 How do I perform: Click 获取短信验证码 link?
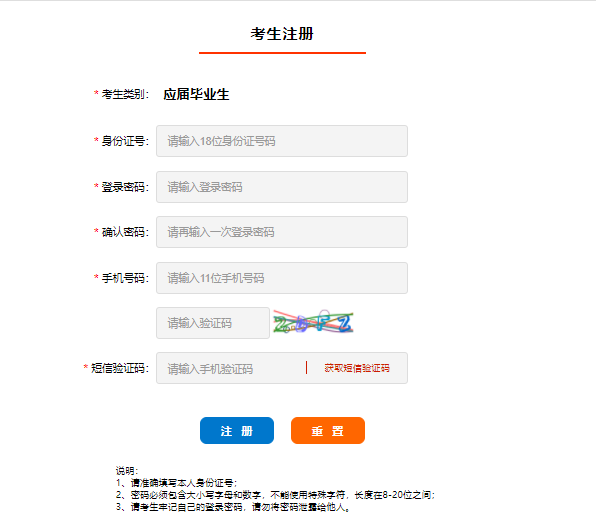pyautogui.click(x=357, y=368)
